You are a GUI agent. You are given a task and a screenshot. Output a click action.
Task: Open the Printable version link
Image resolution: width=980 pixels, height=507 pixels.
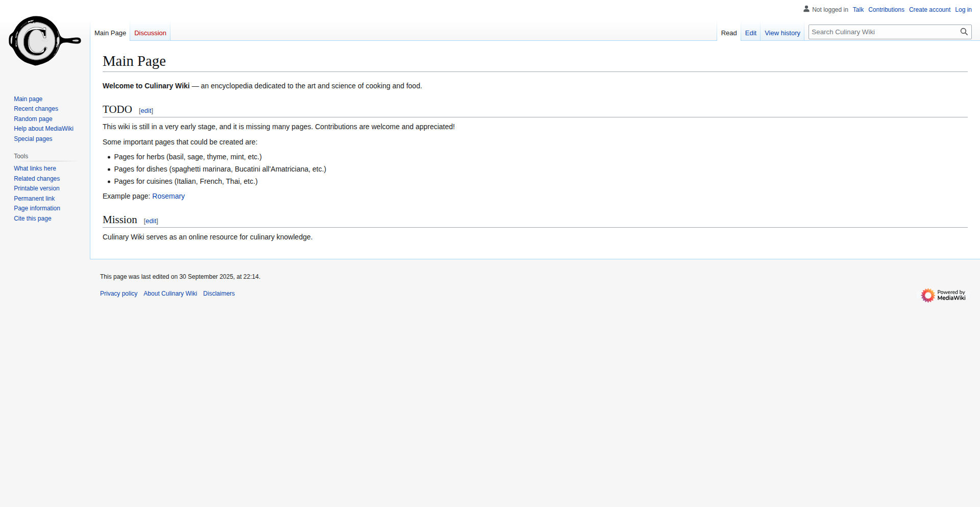coord(36,188)
